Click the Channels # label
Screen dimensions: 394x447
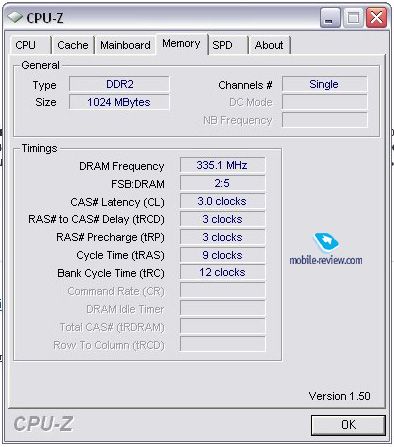245,85
